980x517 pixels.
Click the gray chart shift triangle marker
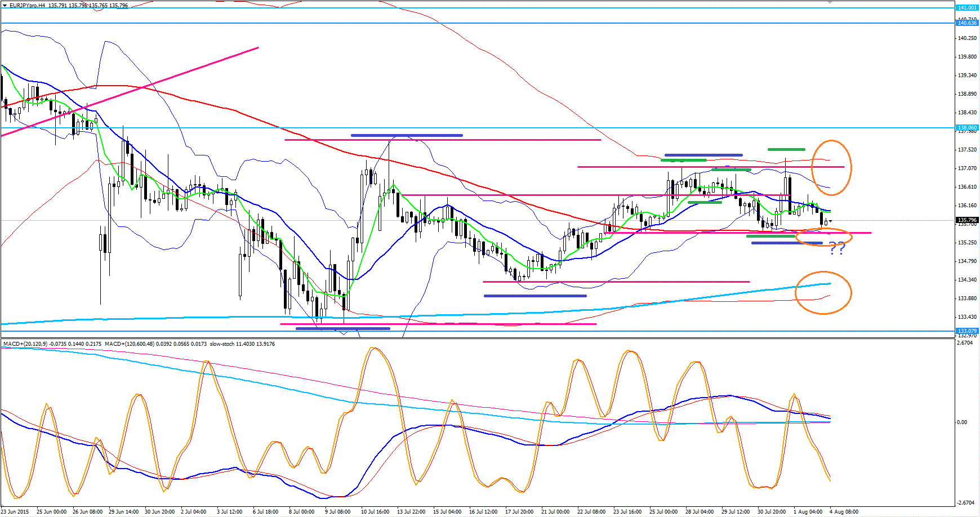click(x=830, y=3)
